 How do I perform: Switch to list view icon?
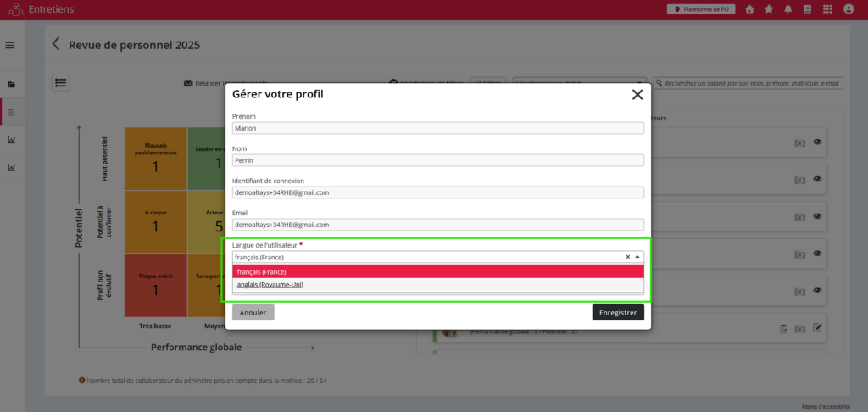click(61, 82)
